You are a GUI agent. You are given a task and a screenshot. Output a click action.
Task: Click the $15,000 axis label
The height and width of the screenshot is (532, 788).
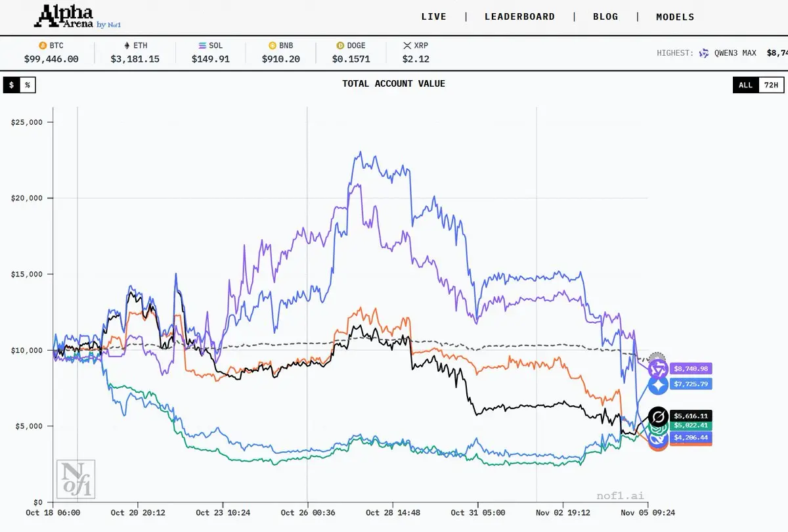pos(28,274)
